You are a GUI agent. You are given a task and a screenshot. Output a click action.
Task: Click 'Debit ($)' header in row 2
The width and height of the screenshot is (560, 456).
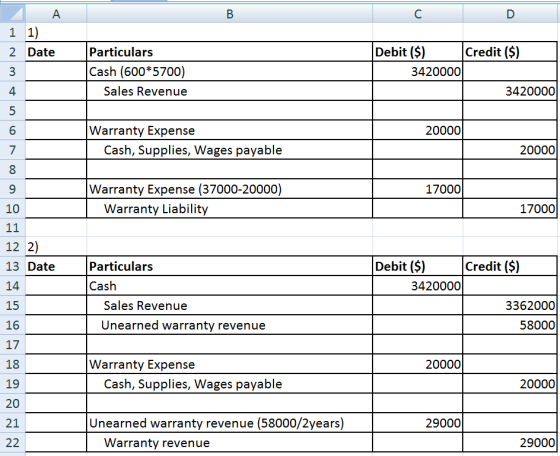[418, 52]
